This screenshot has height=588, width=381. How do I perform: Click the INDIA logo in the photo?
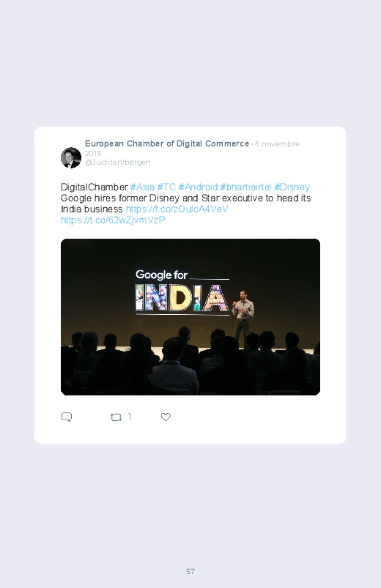click(182, 298)
